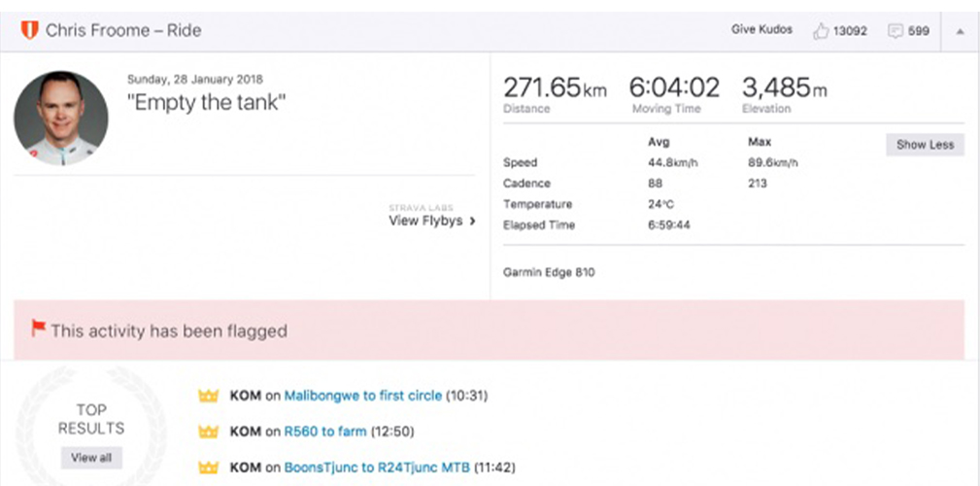Click crown icon beside Malibongwe segment
Screen dimensions: 980x486
click(207, 396)
